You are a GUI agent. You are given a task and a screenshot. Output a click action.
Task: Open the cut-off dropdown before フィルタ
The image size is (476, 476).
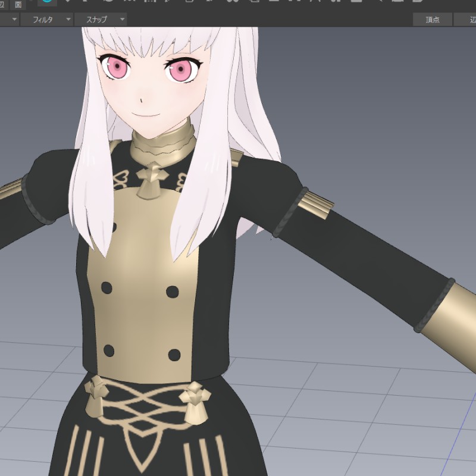[10, 20]
